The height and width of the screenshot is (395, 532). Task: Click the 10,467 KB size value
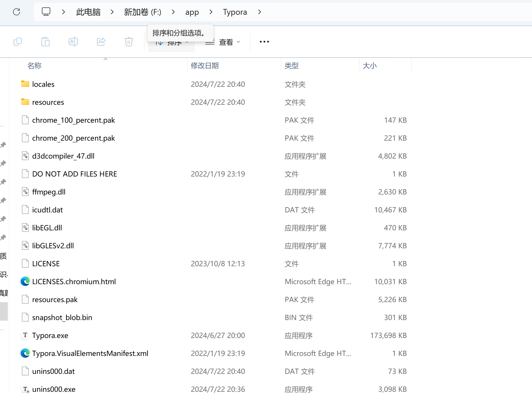click(x=390, y=210)
